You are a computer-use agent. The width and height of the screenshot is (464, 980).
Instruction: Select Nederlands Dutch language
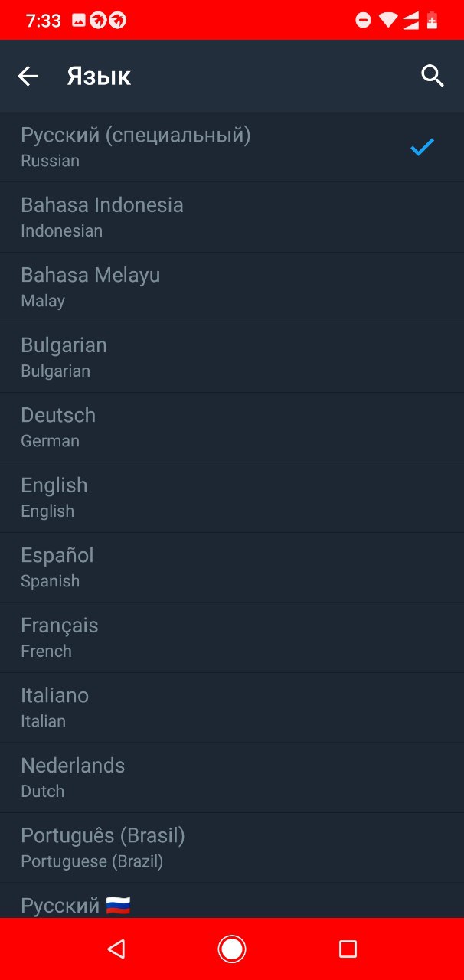click(x=232, y=778)
